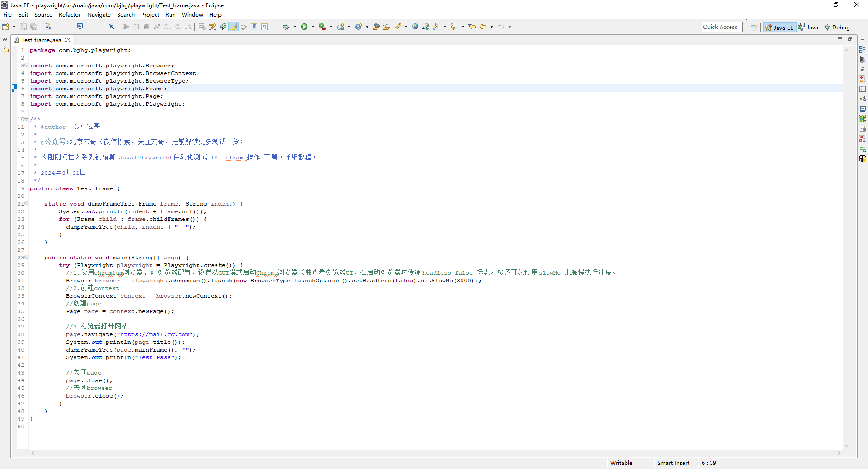Collapse the main method fold at line 28
868x469 pixels.
(x=26, y=258)
